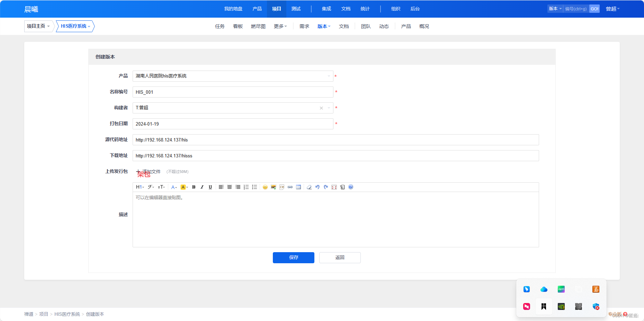The height and width of the screenshot is (321, 644).
Task: Click the GO! search button
Action: coord(594,9)
